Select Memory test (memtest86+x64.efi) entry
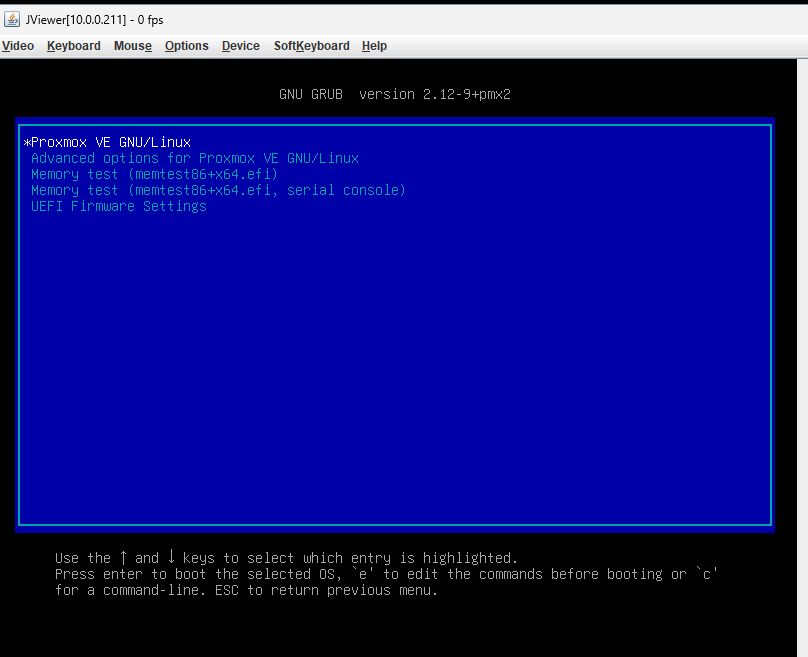Screen dimensions: 808x657 pos(155,174)
